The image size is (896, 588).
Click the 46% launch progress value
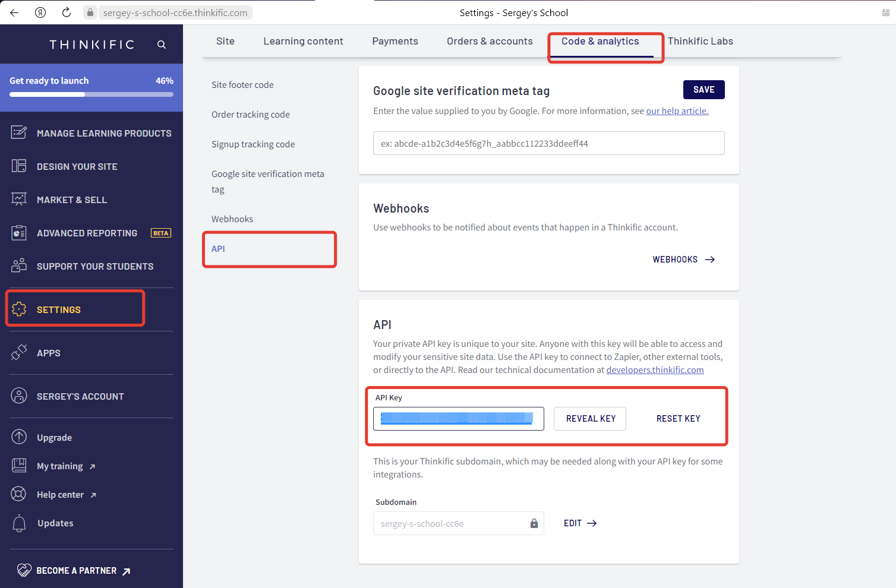click(x=165, y=81)
